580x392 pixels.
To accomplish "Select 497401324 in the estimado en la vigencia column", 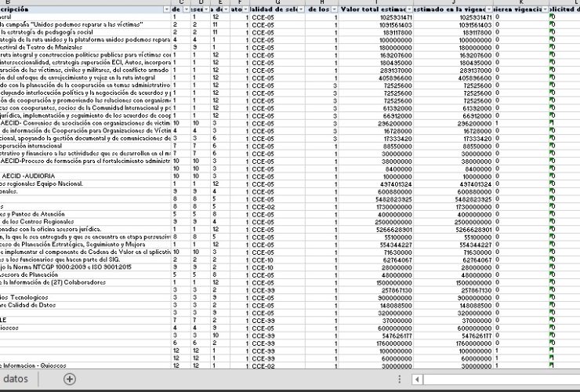I will 453,183.
